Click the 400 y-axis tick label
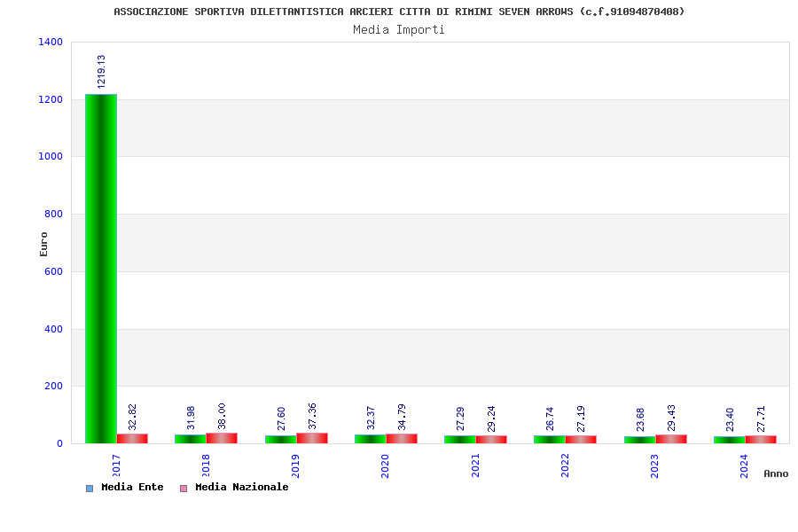This screenshot has width=798, height=532. (x=54, y=329)
